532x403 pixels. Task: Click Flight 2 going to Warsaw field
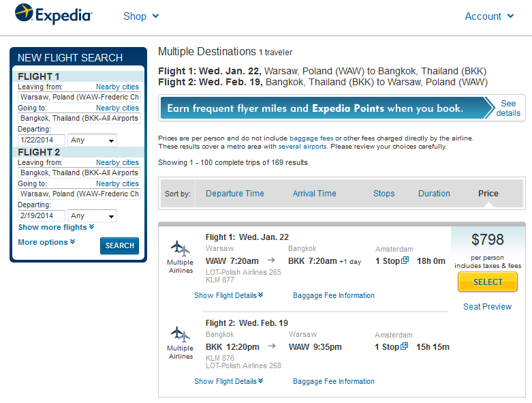pyautogui.click(x=79, y=194)
